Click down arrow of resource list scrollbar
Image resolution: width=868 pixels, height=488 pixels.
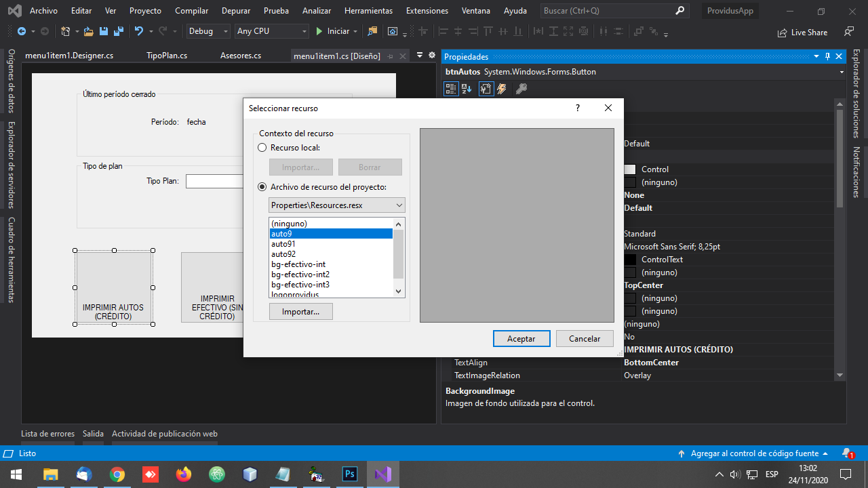coord(399,291)
